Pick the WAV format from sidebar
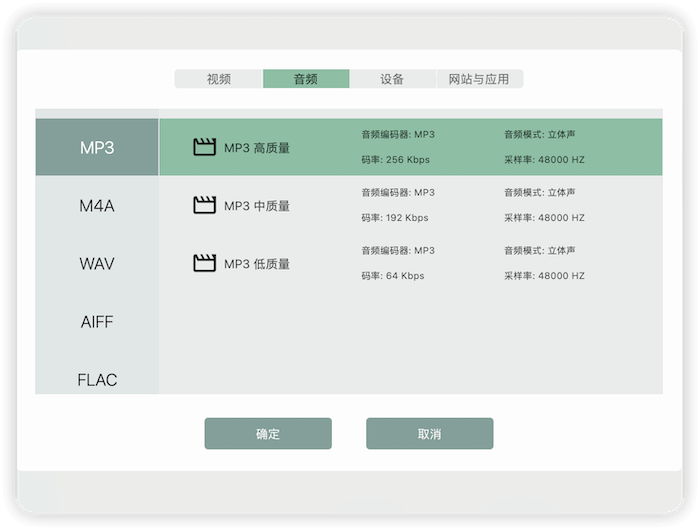 click(x=97, y=264)
